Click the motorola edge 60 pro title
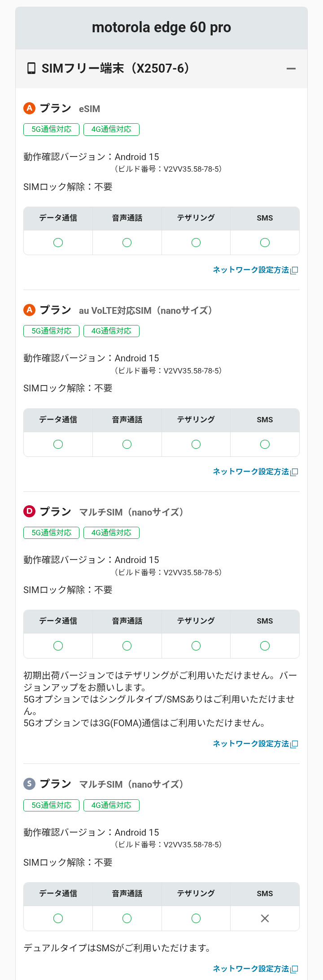The image size is (323, 980). [x=161, y=27]
